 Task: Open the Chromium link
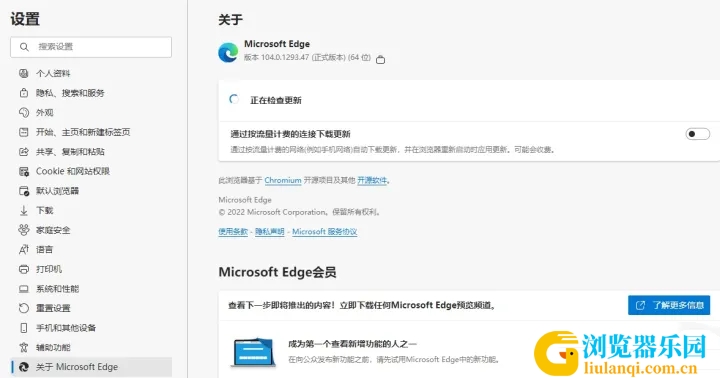tap(283, 181)
